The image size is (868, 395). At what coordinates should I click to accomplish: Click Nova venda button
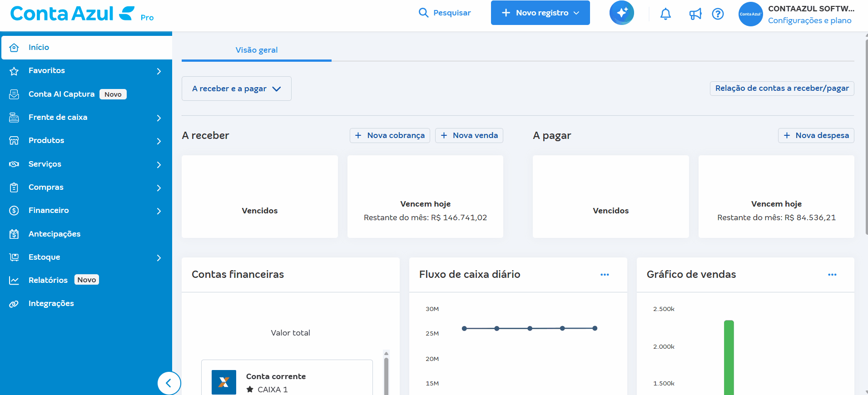point(469,135)
